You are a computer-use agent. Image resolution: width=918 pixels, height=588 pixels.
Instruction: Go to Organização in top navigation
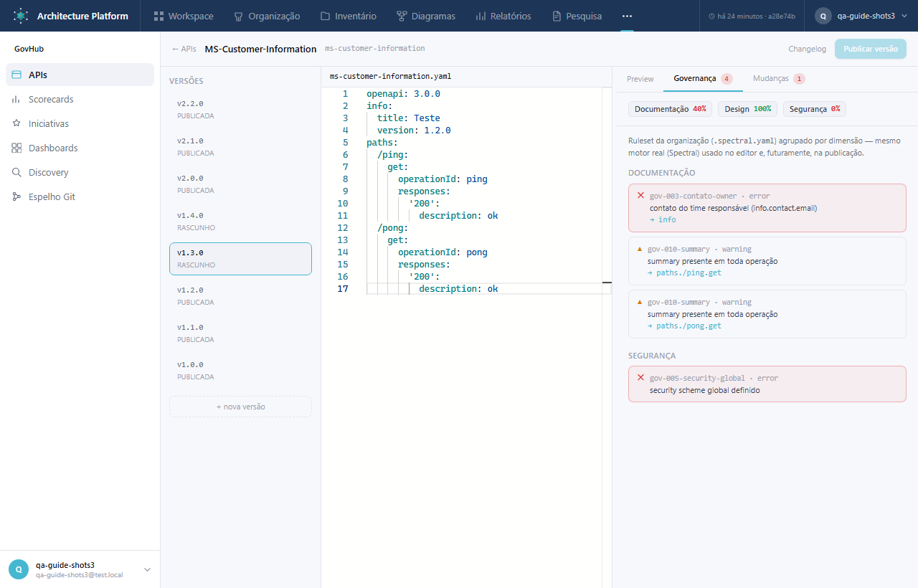tap(267, 16)
